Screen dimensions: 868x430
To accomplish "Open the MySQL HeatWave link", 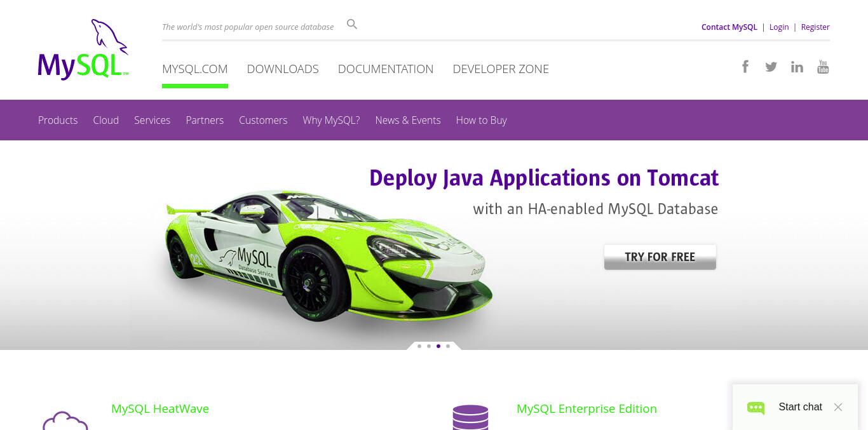I will [160, 408].
